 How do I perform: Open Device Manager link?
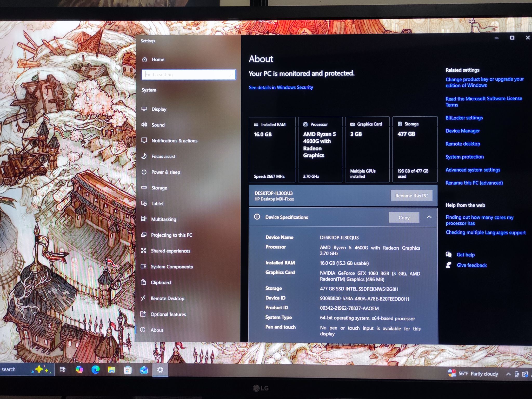[x=463, y=131]
